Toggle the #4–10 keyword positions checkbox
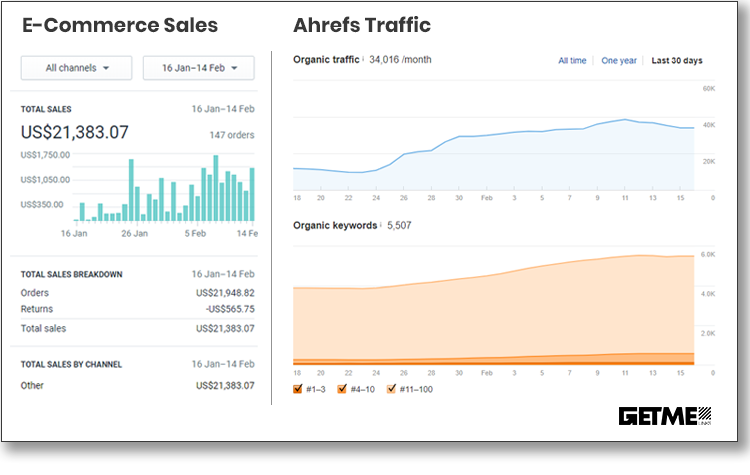Image resolution: width=750 pixels, height=475 pixels. (342, 388)
